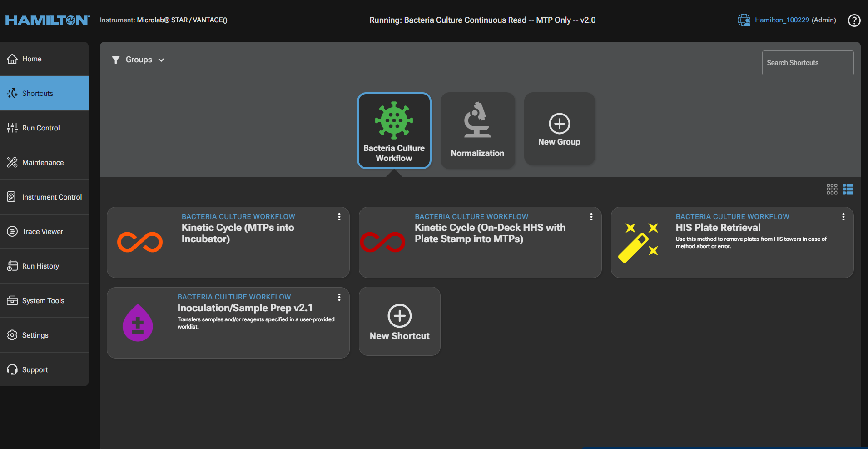The image size is (868, 449).
Task: Click the Hamilton_100229 user link
Action: pos(782,20)
